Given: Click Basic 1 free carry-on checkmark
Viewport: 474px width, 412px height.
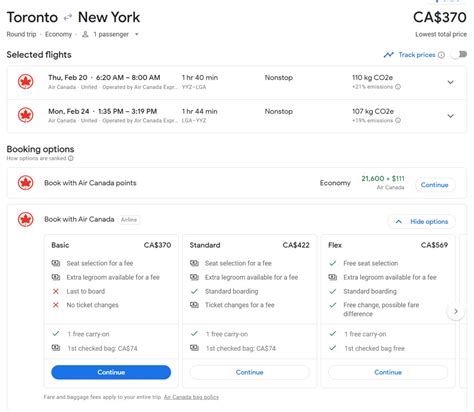Looking at the screenshot, I should 56,334.
